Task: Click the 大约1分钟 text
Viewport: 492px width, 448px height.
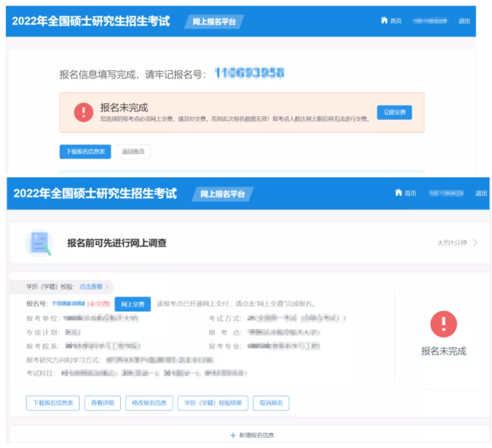Action: coord(452,243)
